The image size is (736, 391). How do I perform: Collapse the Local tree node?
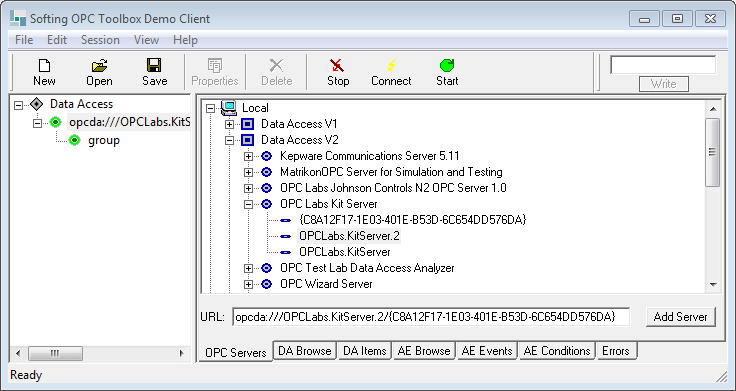click(211, 108)
